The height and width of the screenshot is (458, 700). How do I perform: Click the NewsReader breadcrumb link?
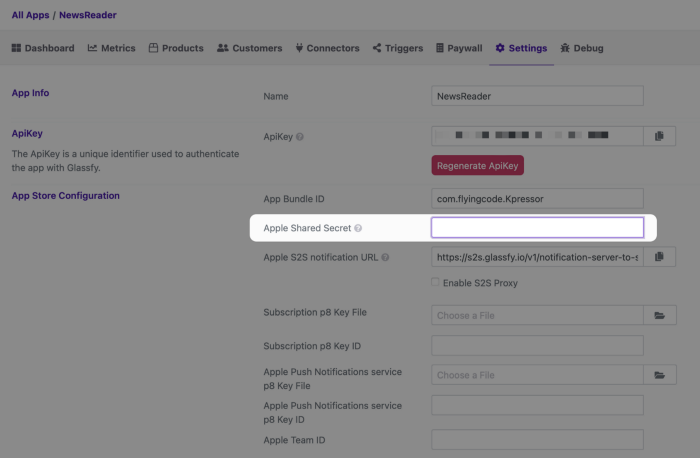point(88,15)
